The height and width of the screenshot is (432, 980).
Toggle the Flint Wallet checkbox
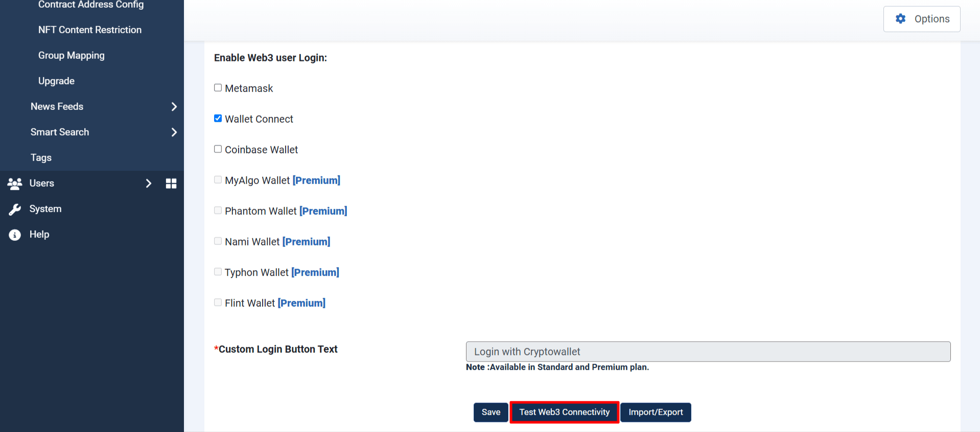[x=218, y=303]
